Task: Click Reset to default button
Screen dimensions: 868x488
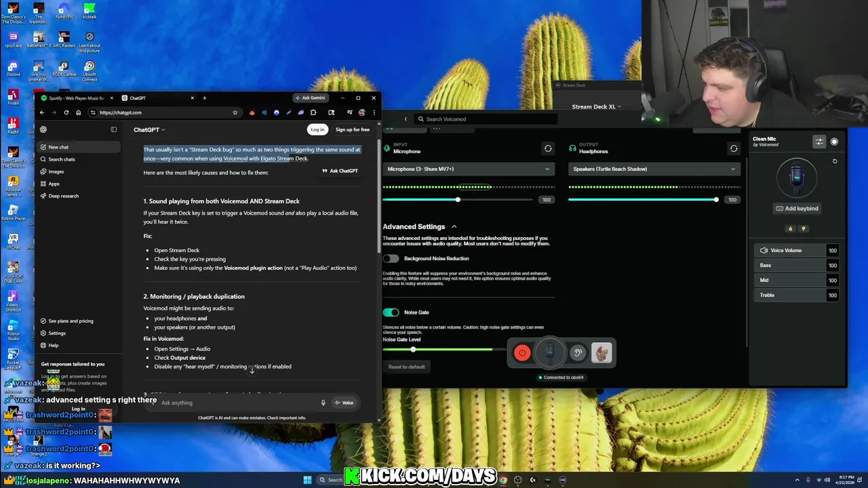Action: click(406, 367)
